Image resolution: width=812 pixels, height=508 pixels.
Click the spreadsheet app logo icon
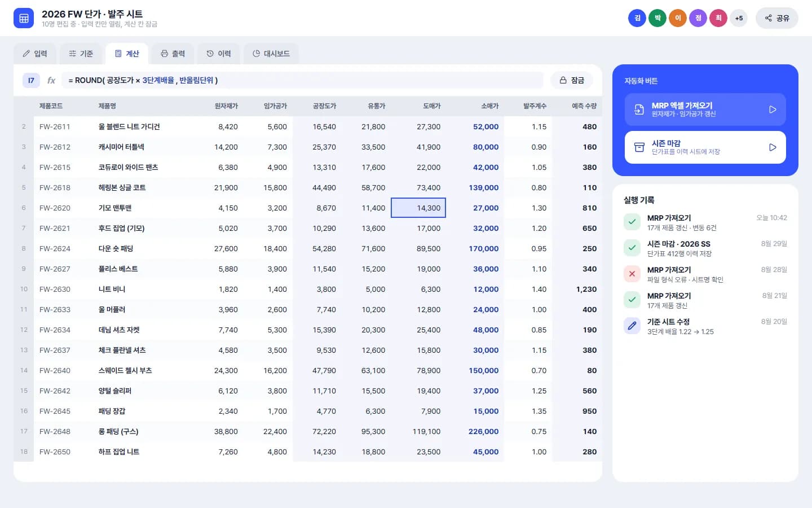(24, 18)
